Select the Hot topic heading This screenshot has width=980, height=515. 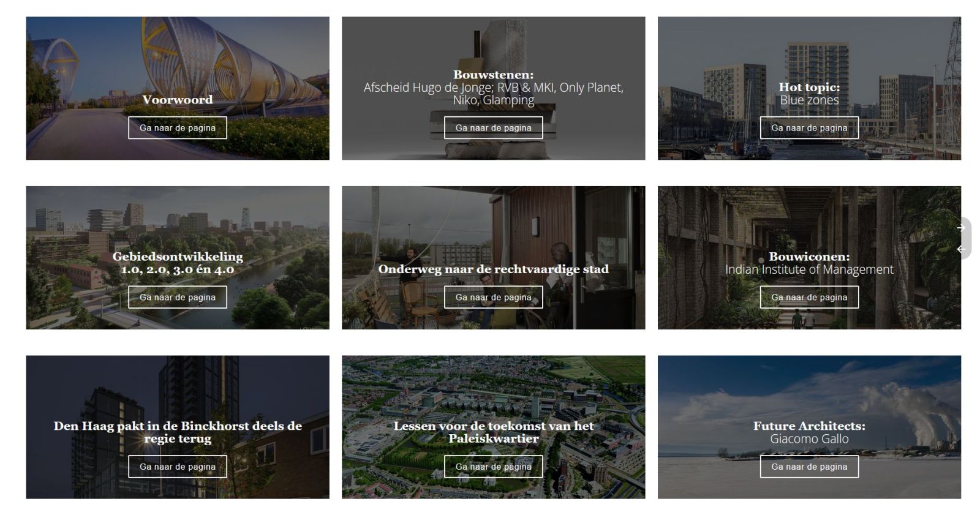809,87
